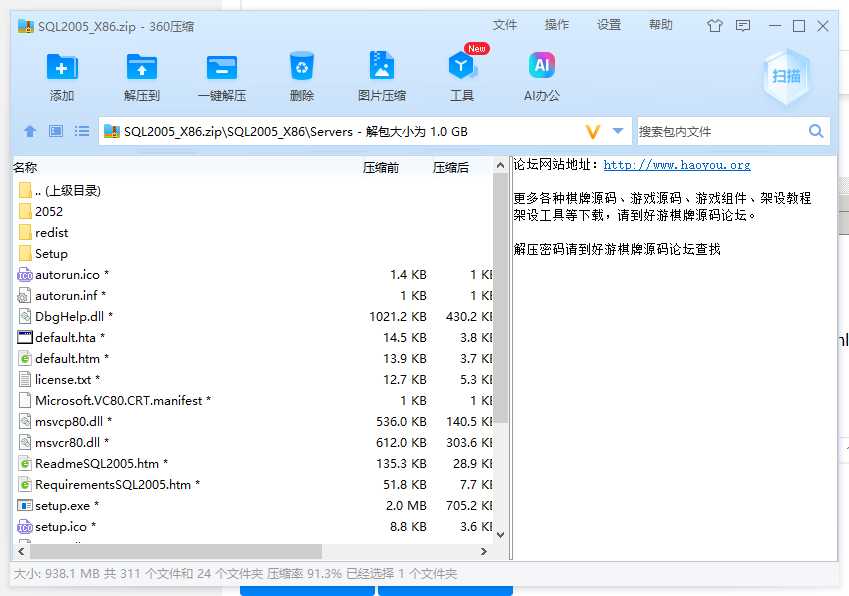Screen dimensions: 849x596
Task: Click the horizontal scrollbar thumb
Action: coord(176,551)
